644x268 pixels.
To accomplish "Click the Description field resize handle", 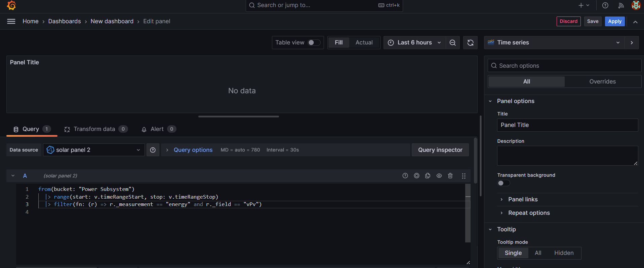I will (x=636, y=163).
